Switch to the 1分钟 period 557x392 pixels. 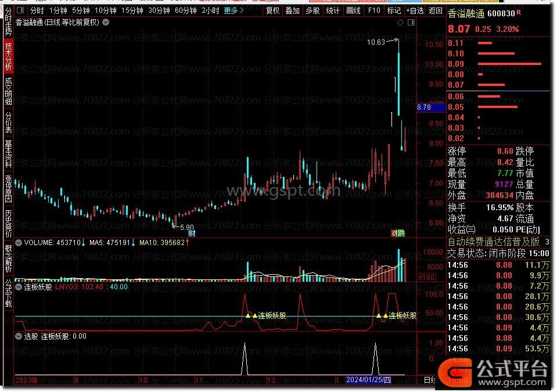(58, 10)
